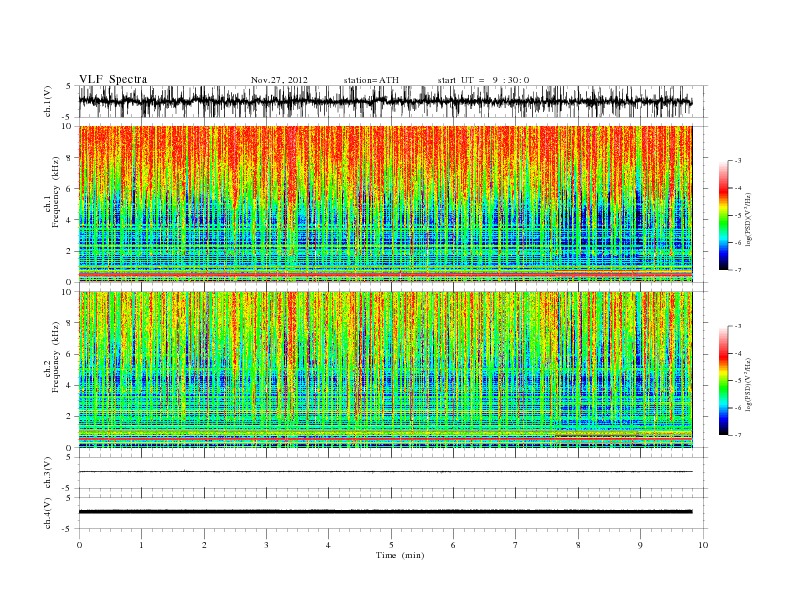Click the date 'Nov.27, 2012'
The height and width of the screenshot is (612, 792).
pyautogui.click(x=279, y=80)
